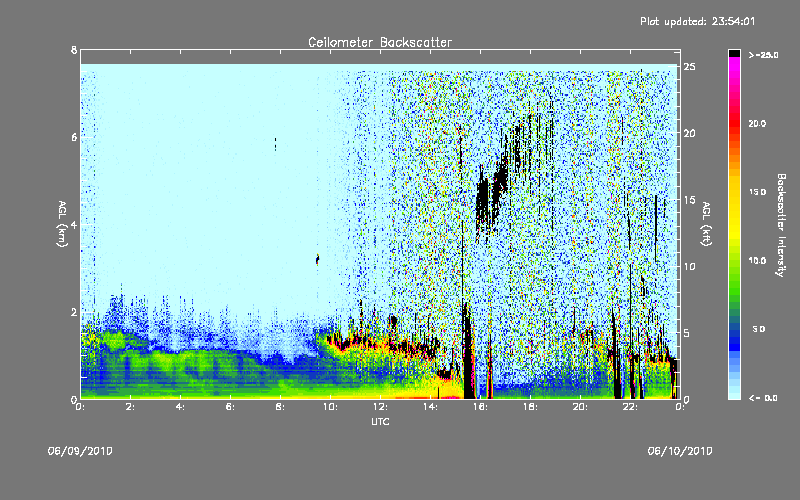Click the colorbar label ">-25.0"

763,55
